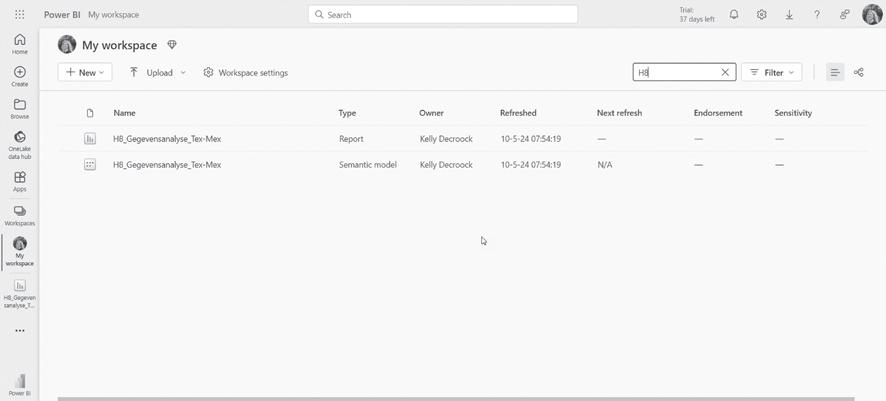Open help question mark icon
The width and height of the screenshot is (886, 401).
coord(817,15)
